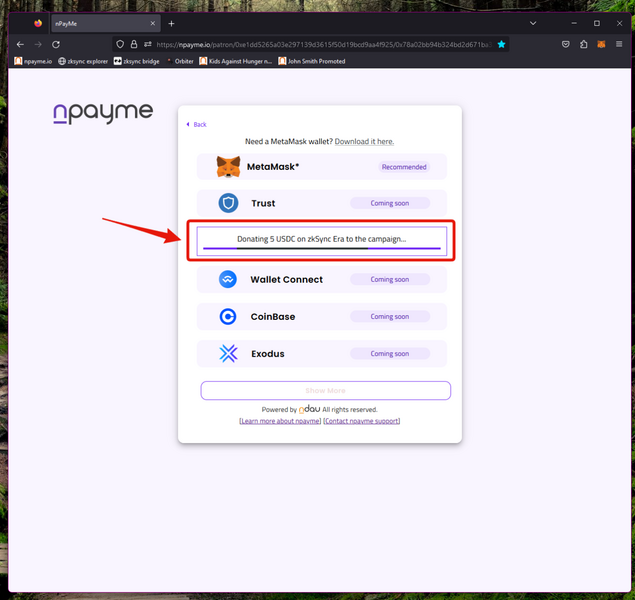Open the Firefox hamburger menu

click(x=619, y=45)
